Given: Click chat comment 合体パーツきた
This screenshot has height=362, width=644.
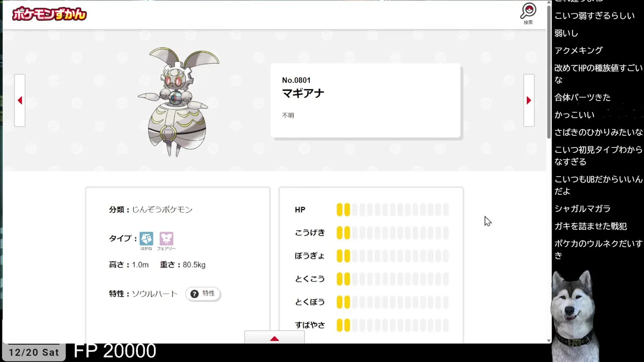Looking at the screenshot, I should pyautogui.click(x=583, y=98).
